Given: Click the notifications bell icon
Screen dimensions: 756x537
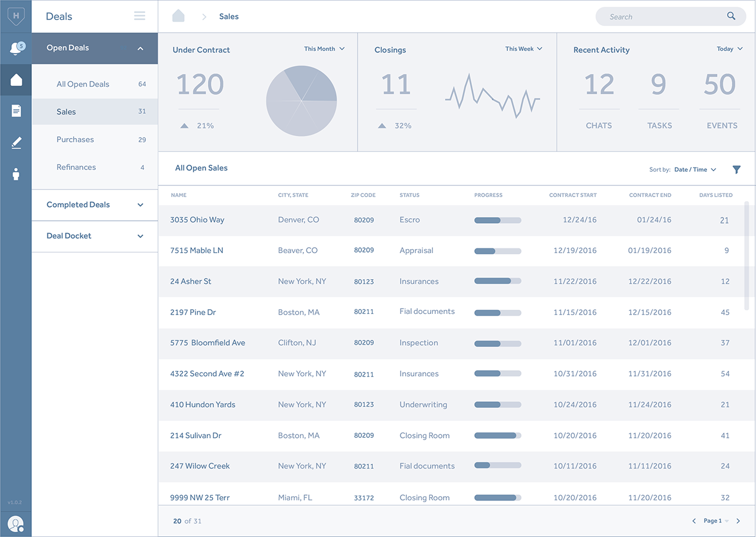Looking at the screenshot, I should (16, 49).
